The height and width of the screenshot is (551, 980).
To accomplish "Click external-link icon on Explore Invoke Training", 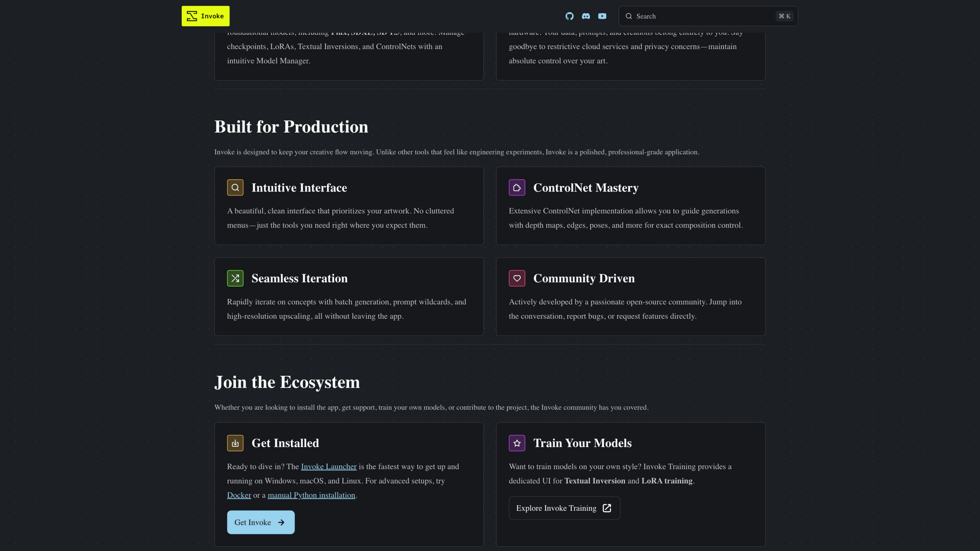I will click(x=607, y=508).
